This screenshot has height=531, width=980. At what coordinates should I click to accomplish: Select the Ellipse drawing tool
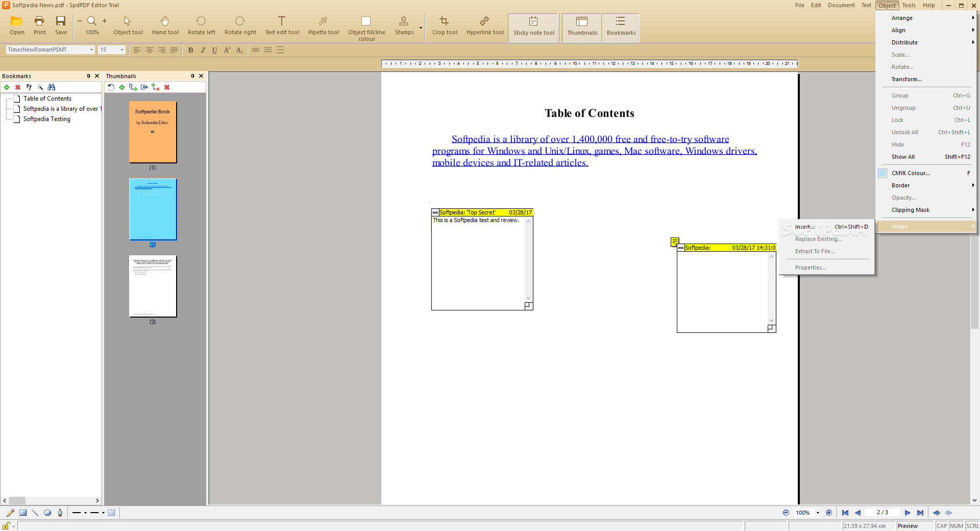click(x=47, y=513)
